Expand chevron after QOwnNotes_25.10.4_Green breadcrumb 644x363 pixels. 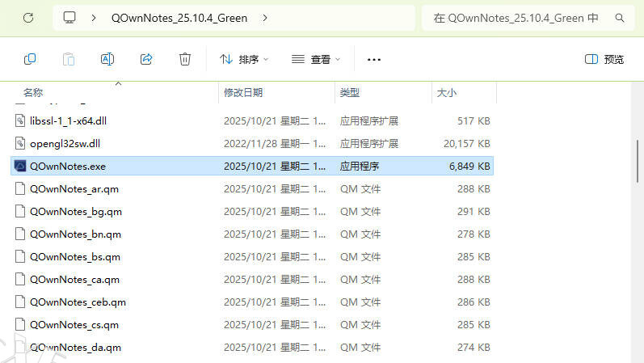tap(266, 17)
